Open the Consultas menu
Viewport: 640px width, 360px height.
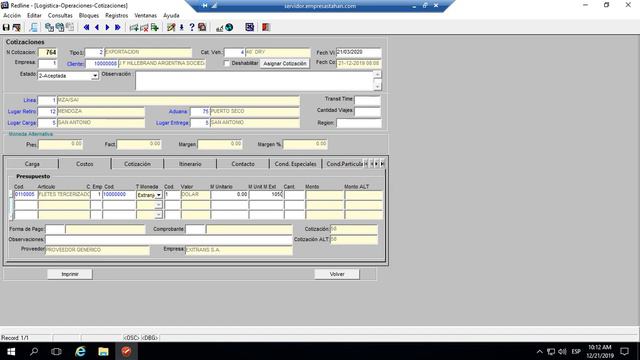pos(60,16)
